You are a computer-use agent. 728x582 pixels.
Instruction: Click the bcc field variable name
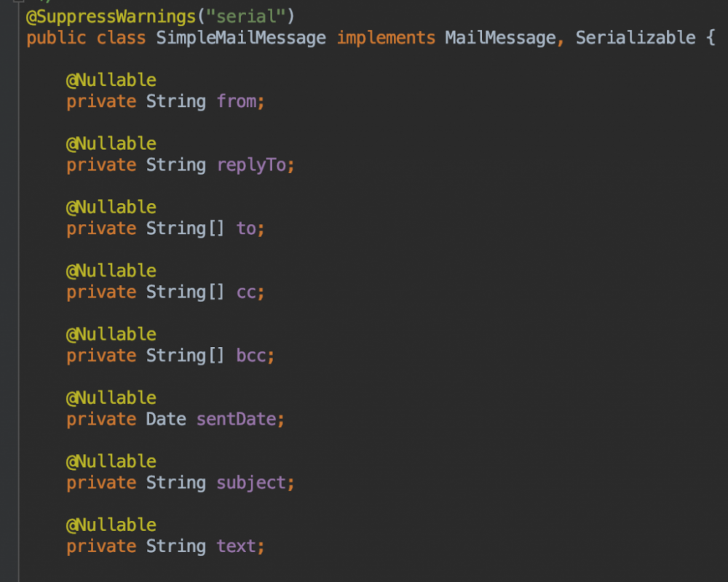click(x=251, y=356)
